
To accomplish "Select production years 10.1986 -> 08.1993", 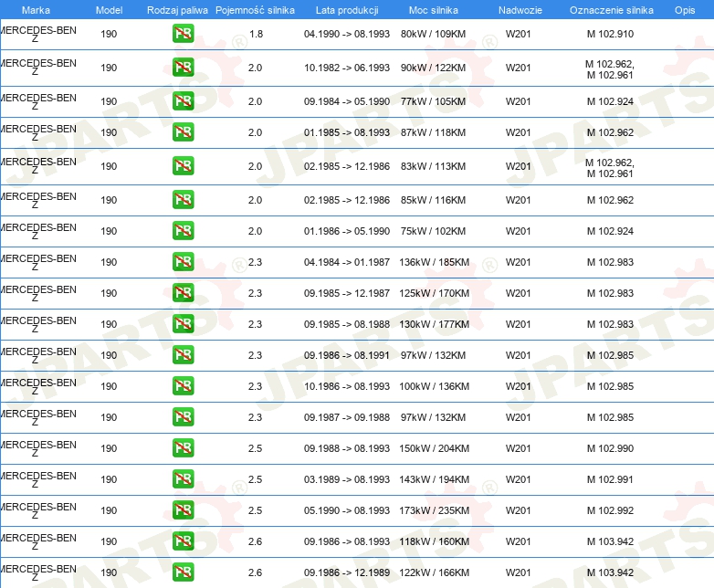I will (347, 386).
